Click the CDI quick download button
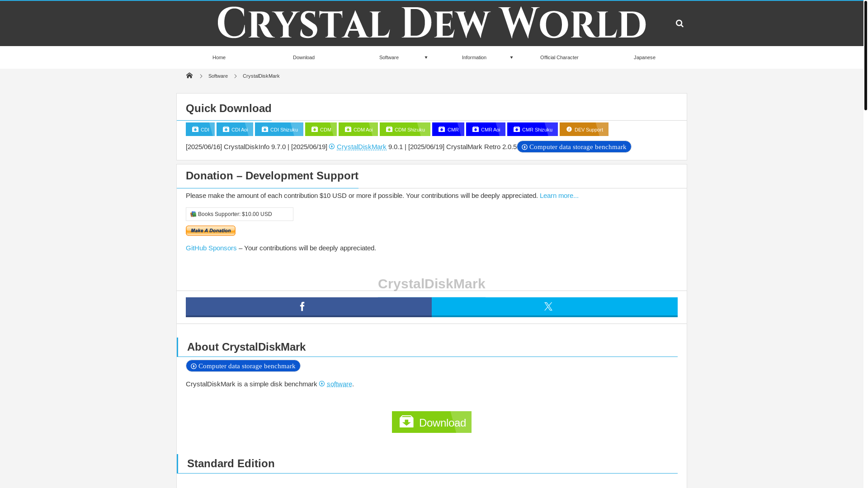Screen dimensions: 868x488 tap(200, 129)
